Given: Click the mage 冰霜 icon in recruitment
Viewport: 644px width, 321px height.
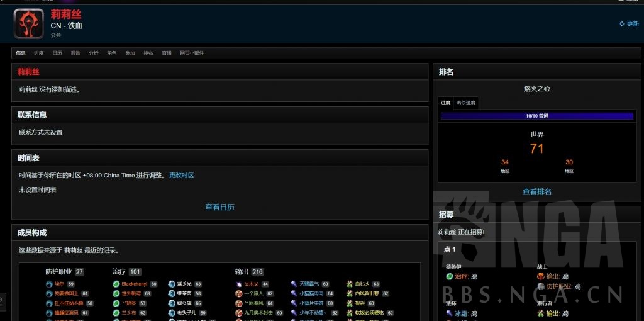Looking at the screenshot, I should (x=450, y=313).
